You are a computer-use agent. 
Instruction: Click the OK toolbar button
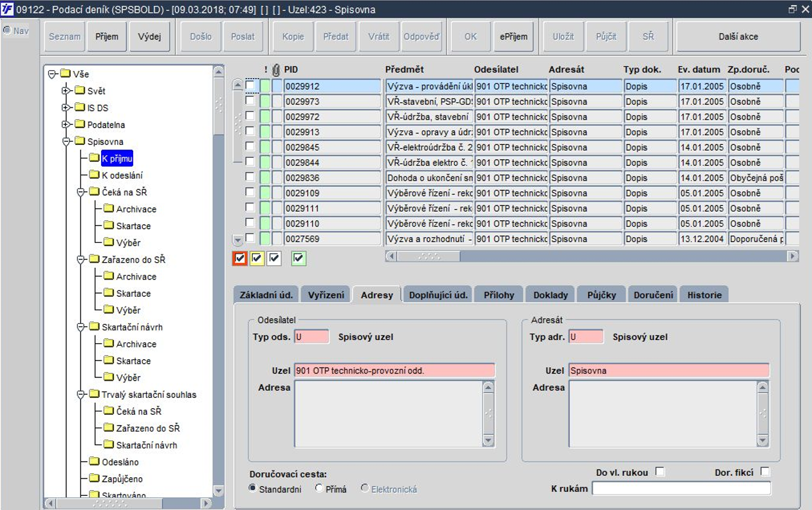tap(470, 37)
